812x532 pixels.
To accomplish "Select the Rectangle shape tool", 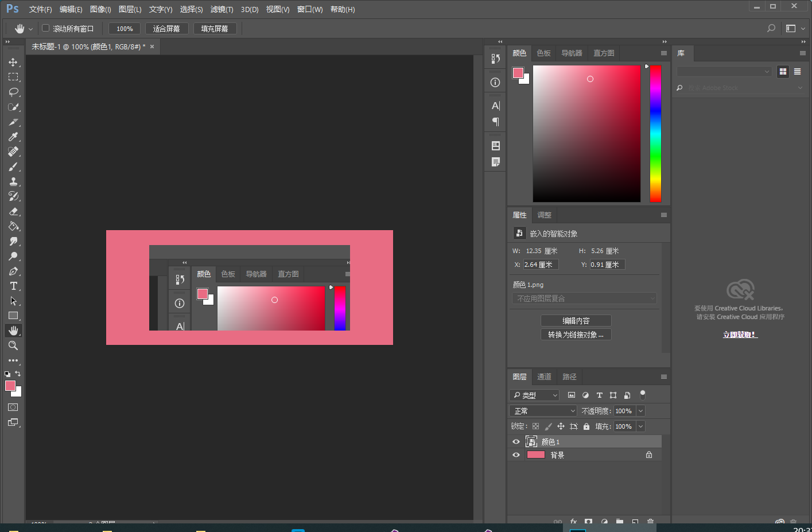I will [13, 316].
